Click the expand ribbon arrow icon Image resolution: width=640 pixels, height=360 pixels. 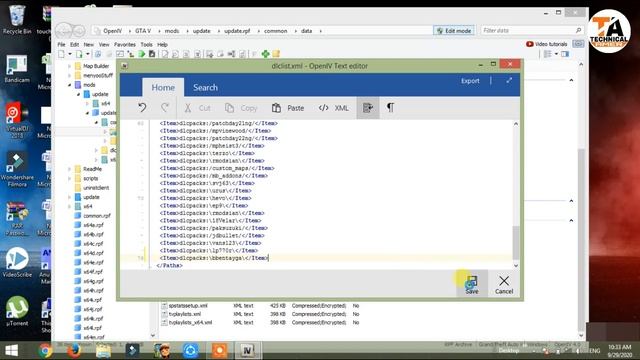[509, 81]
